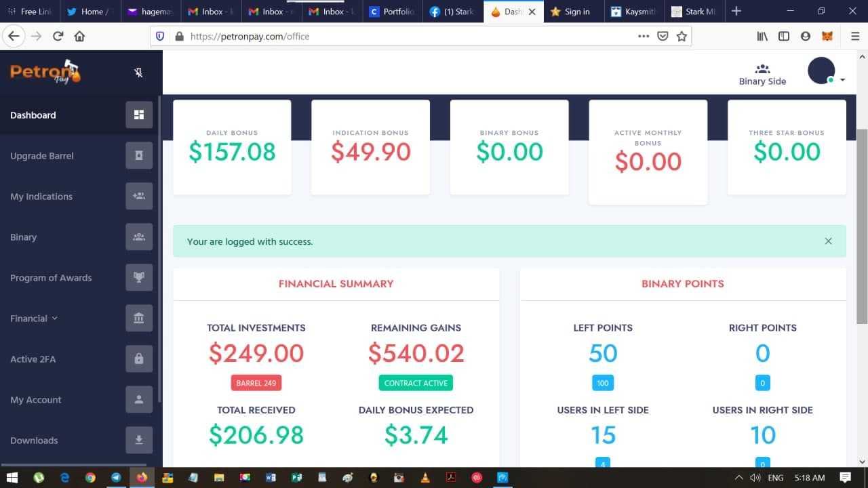
Task: Click the browser URL address field
Action: (x=407, y=37)
